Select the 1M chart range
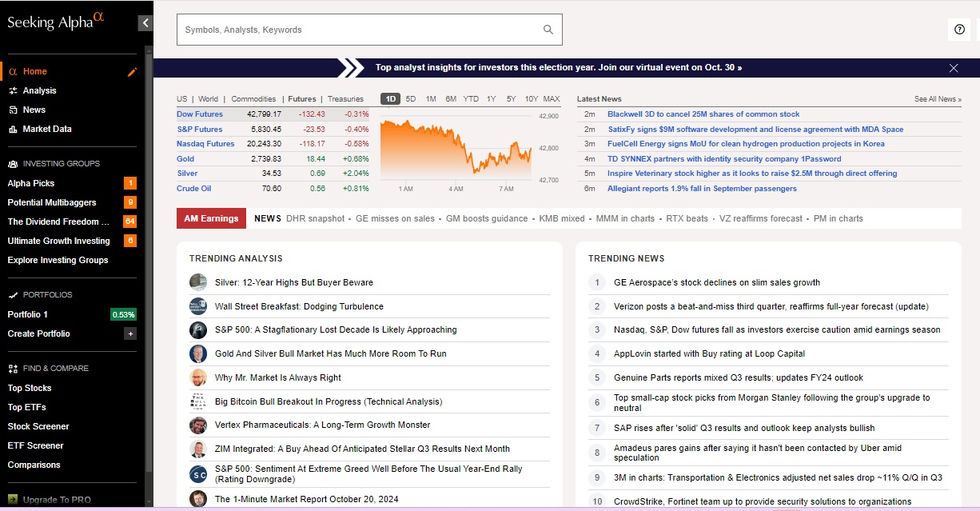The height and width of the screenshot is (511, 980). 431,99
